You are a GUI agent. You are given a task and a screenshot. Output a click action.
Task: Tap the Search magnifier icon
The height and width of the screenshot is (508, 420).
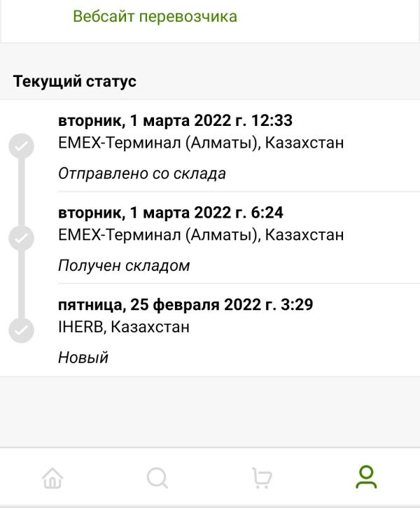[x=157, y=477]
